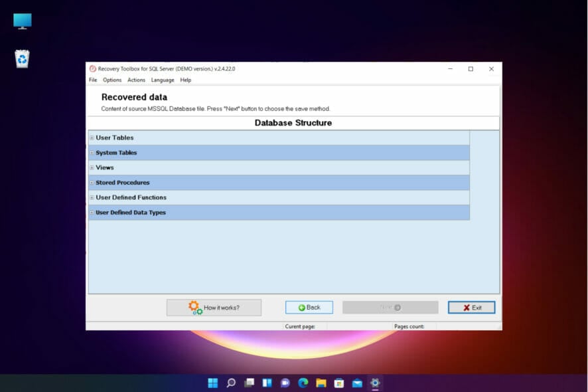Expand the User Defined Data Types node
588x392 pixels.
(91, 213)
